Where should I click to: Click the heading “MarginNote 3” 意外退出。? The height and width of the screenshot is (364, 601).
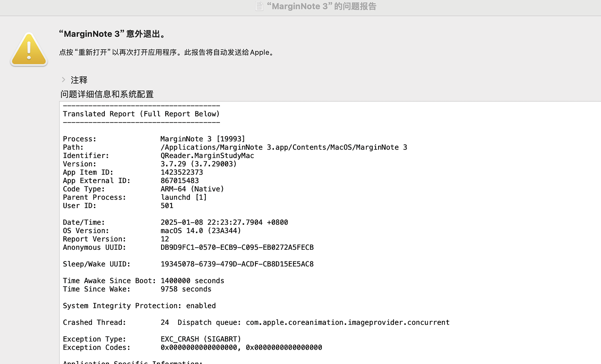click(114, 34)
